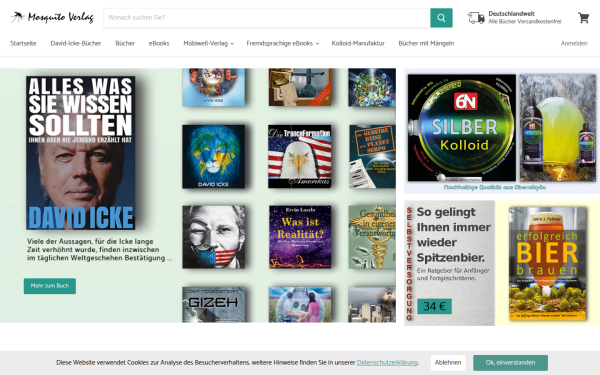
Task: Click the magnifier search button
Action: point(441,18)
